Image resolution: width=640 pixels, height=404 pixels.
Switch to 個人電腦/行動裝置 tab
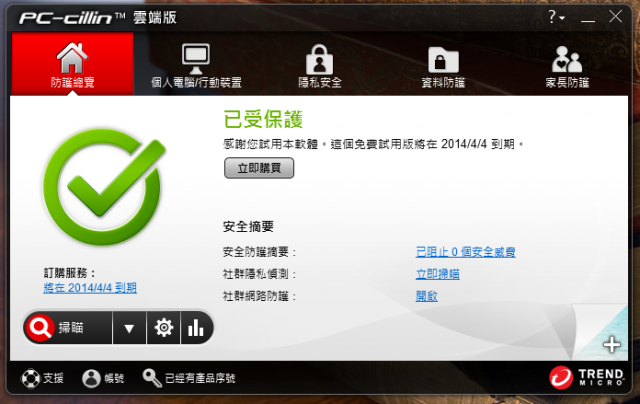[196, 64]
